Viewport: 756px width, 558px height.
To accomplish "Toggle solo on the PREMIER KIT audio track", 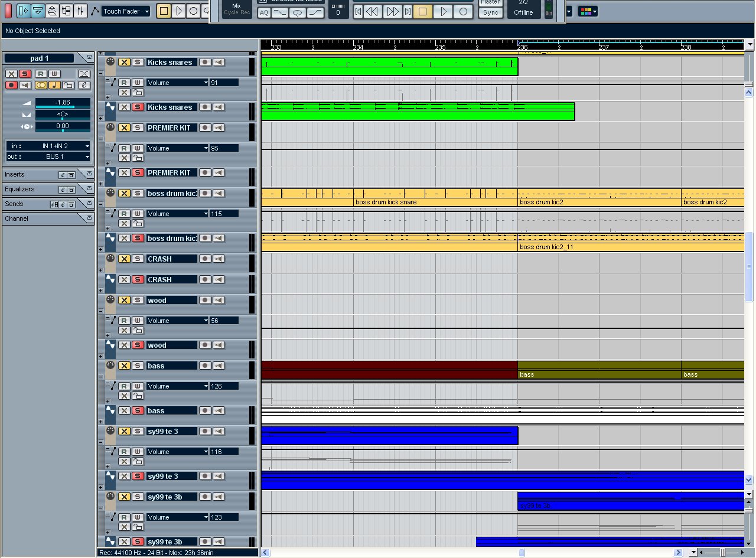I will point(137,173).
